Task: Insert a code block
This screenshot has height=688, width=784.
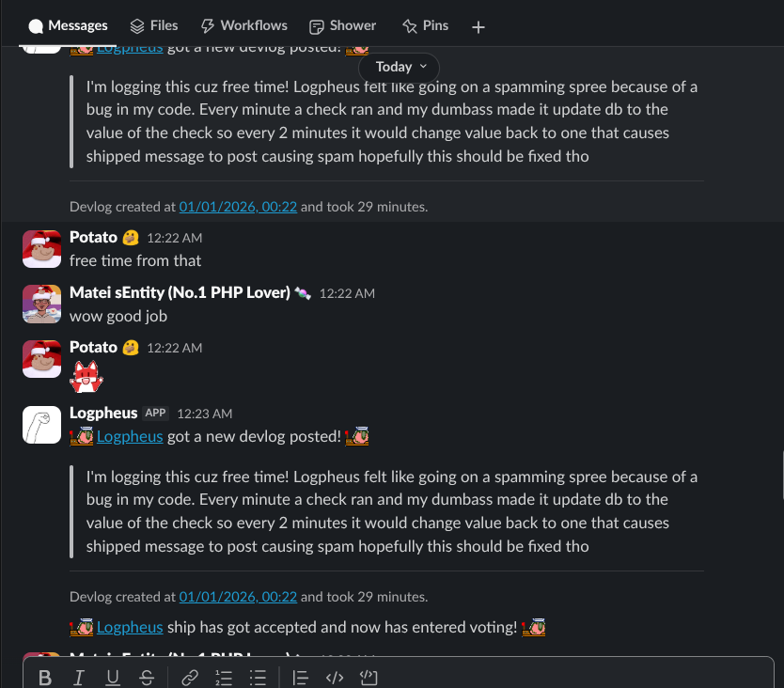Action: pyautogui.click(x=368, y=678)
